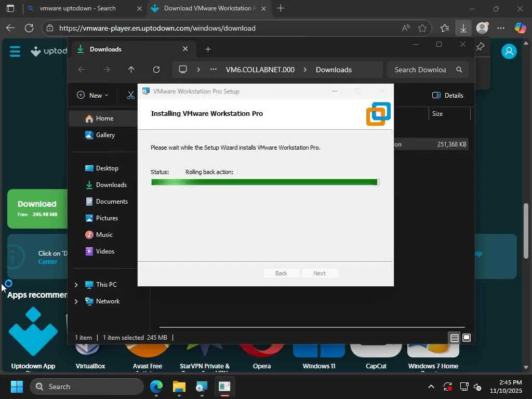Open Uptodown user account icon

(x=509, y=51)
